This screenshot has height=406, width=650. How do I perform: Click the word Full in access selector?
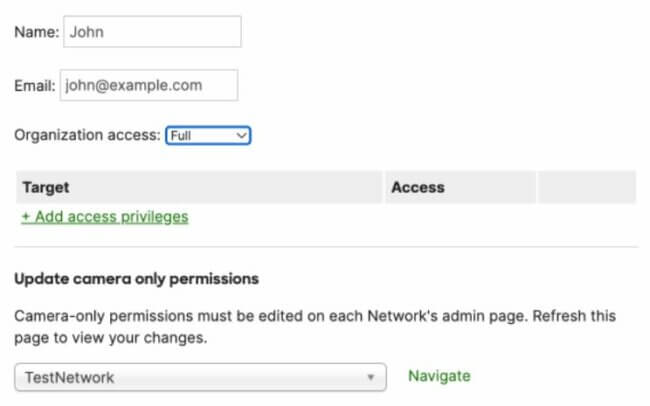pyautogui.click(x=181, y=136)
